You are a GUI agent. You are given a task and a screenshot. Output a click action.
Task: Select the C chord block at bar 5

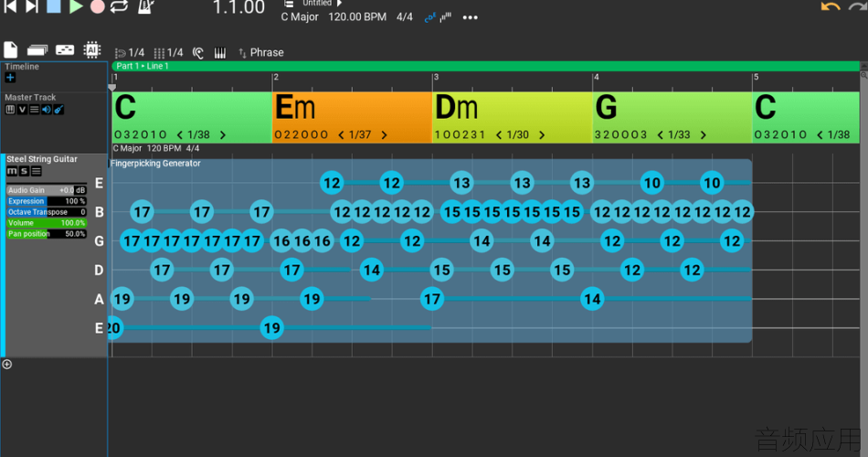tap(806, 117)
